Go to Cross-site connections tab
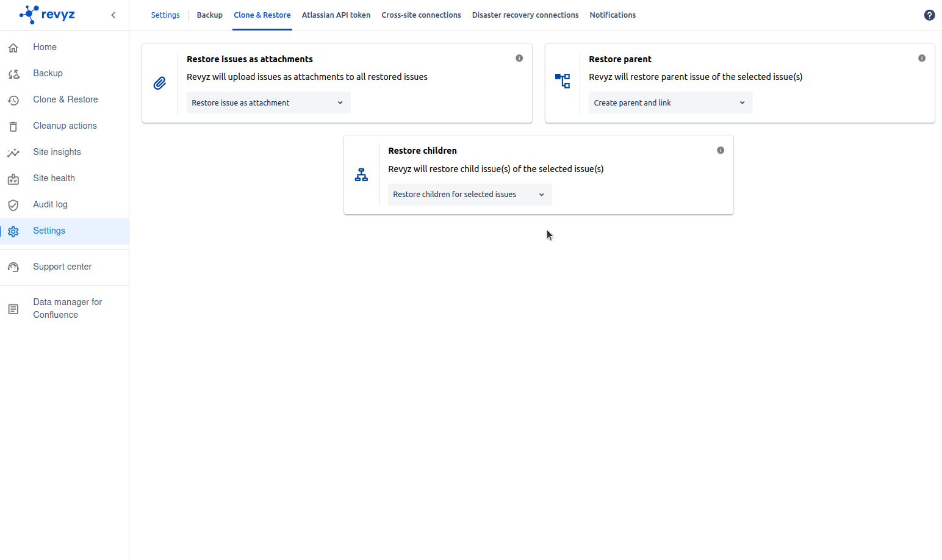942x560 pixels. 421,15
